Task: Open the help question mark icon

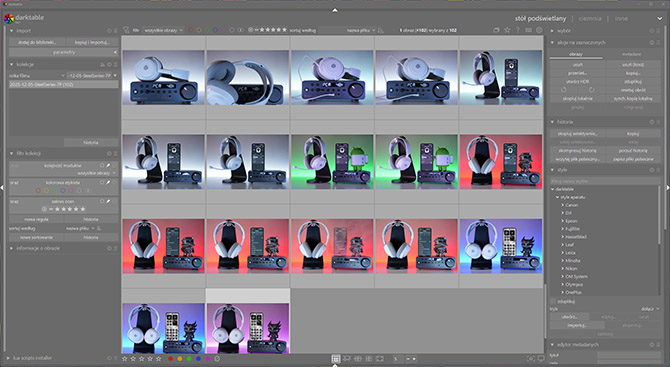Action: [x=517, y=30]
